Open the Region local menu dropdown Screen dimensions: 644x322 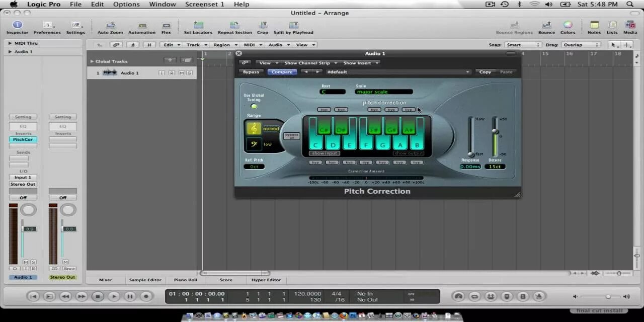(224, 45)
